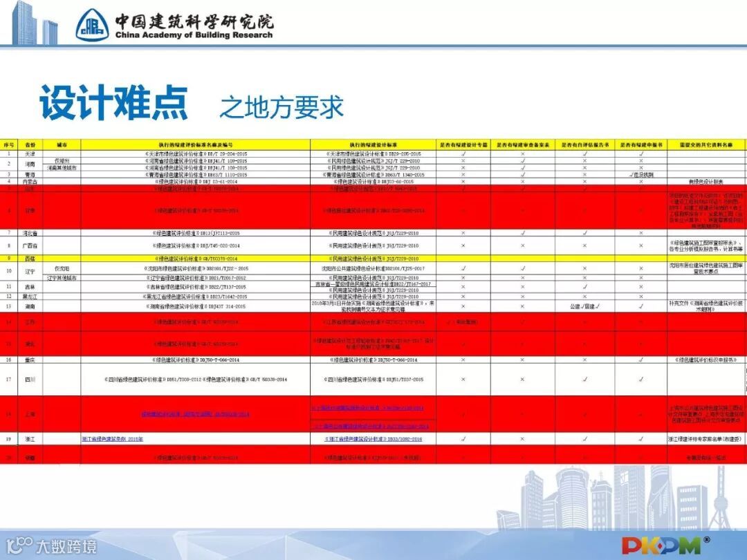Select the 黑龙江 province cell
747x560 pixels.
coord(30,296)
